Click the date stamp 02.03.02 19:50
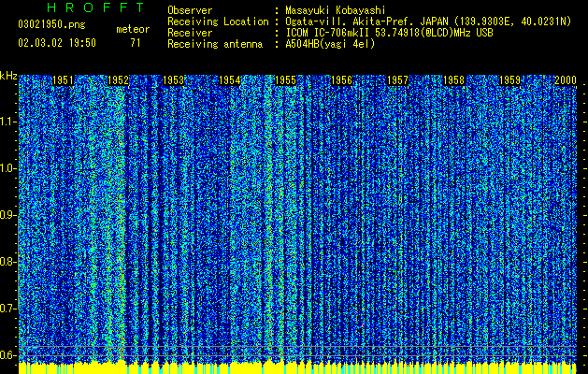 click(x=57, y=43)
